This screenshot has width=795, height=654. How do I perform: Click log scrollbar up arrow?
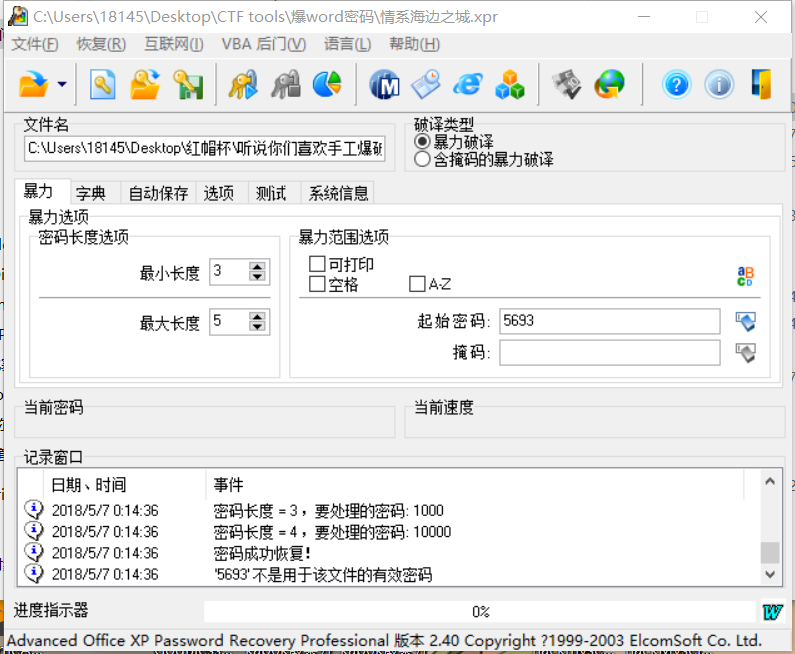coord(770,481)
